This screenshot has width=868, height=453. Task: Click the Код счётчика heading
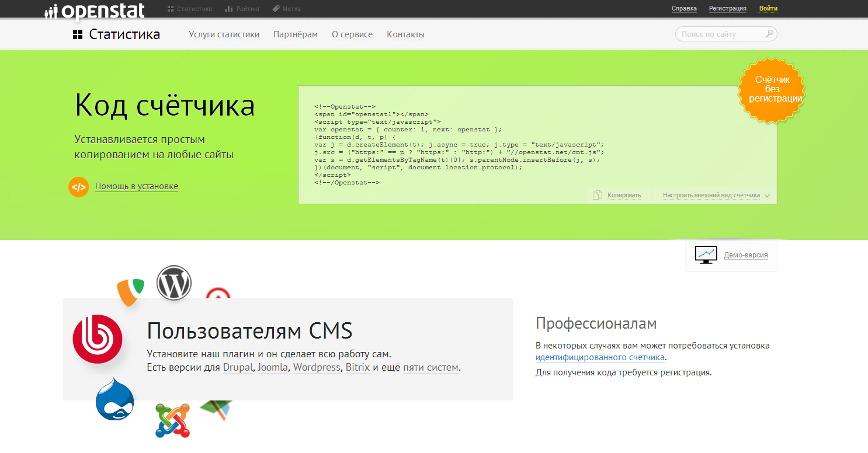click(x=165, y=106)
